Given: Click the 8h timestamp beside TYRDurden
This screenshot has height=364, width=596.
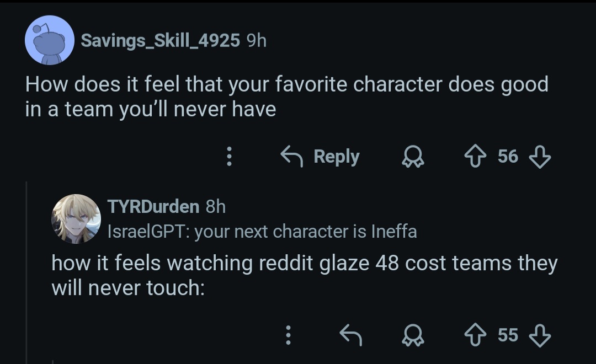Looking at the screenshot, I should tap(215, 206).
